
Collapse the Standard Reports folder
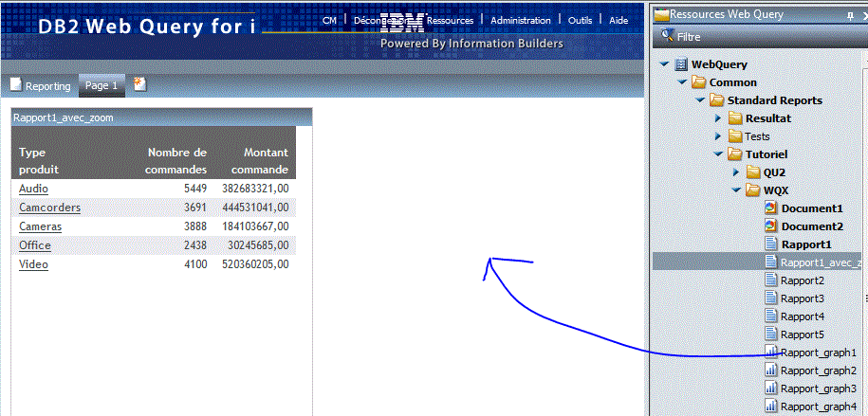701,100
